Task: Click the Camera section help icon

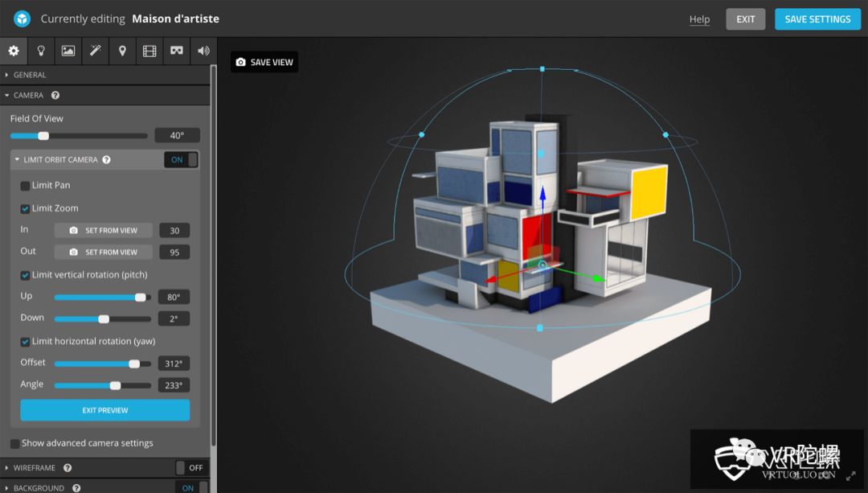Action: click(x=55, y=95)
